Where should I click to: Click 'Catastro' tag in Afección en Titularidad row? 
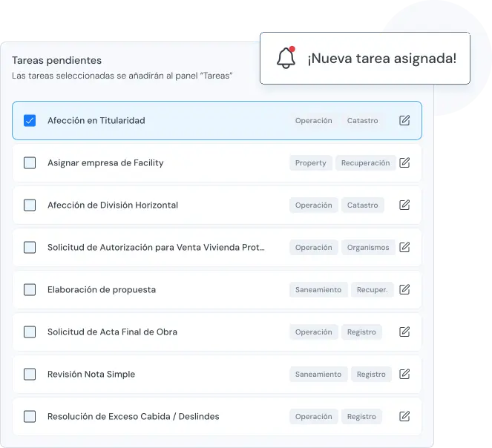pyautogui.click(x=362, y=121)
